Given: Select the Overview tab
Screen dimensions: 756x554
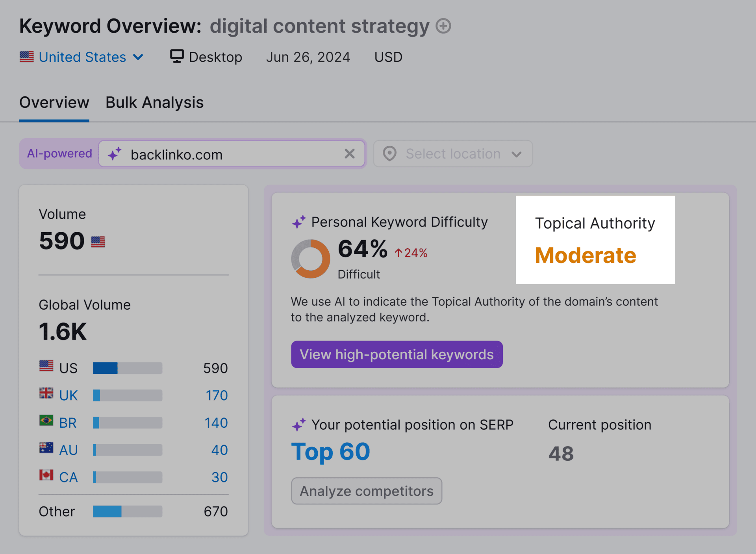Looking at the screenshot, I should pyautogui.click(x=54, y=102).
